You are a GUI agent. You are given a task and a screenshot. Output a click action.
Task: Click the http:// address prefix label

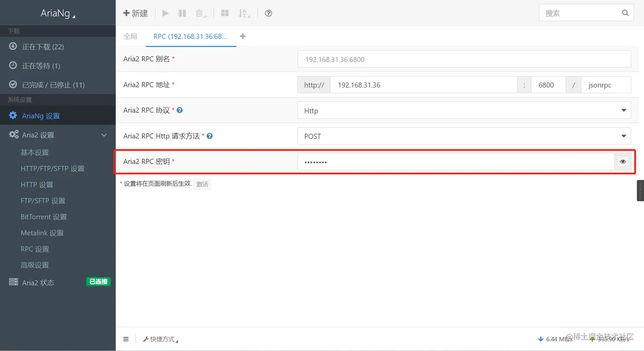click(x=314, y=85)
